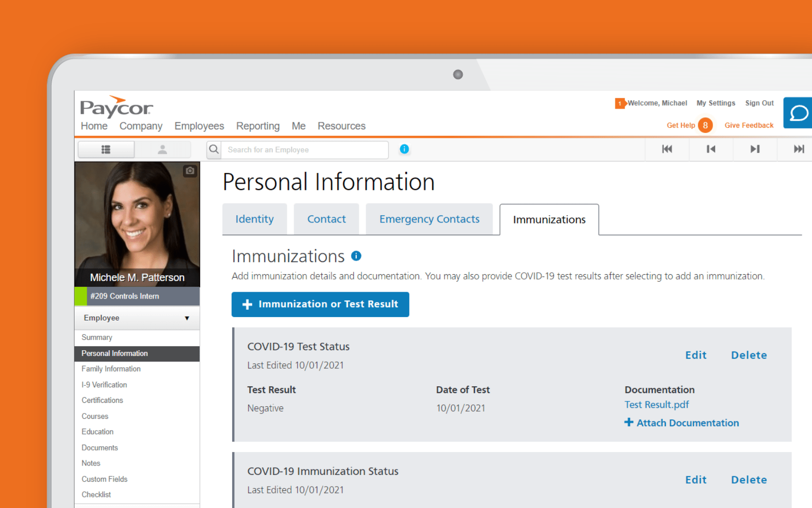Open Documents in the sidebar
Viewport: 812px width, 508px height.
(x=137, y=448)
